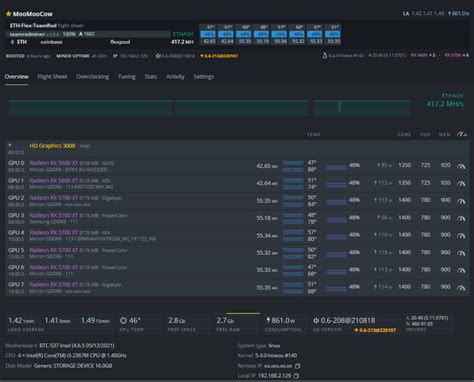Click the RX 5700 ×6 GPU count label
474x382 pixels.
[456, 55]
